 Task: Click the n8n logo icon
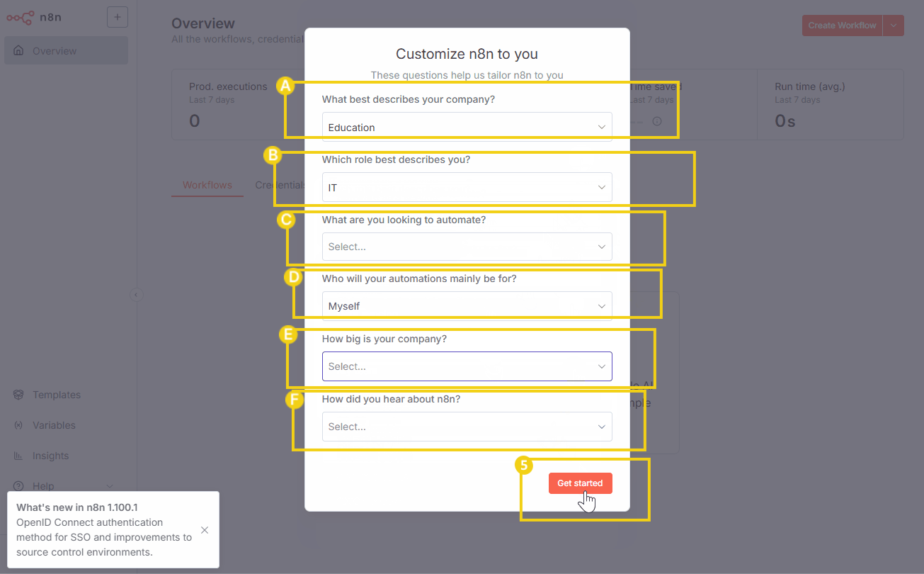tap(20, 17)
